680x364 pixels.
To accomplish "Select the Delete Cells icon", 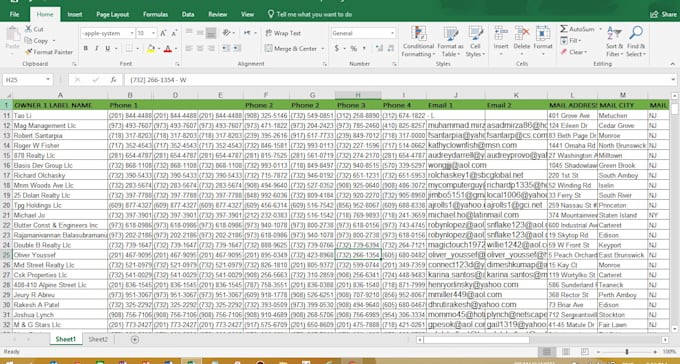I will (522, 34).
